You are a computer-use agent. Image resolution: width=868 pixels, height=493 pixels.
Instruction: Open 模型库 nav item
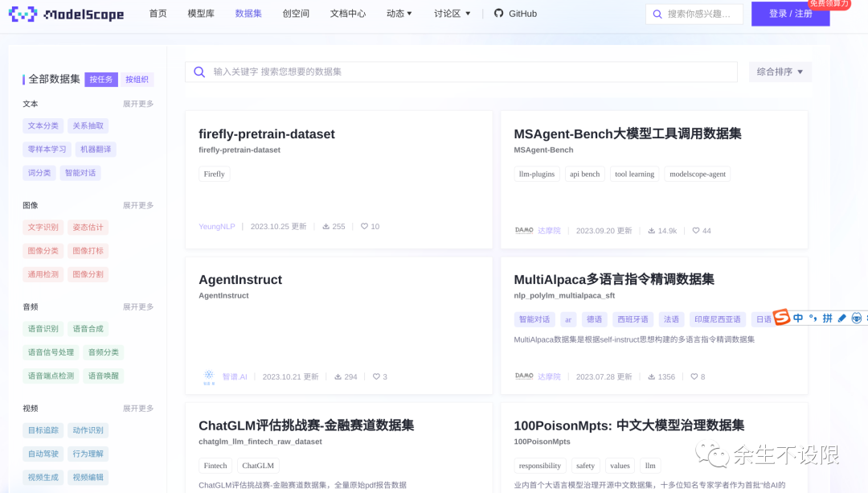pos(201,14)
